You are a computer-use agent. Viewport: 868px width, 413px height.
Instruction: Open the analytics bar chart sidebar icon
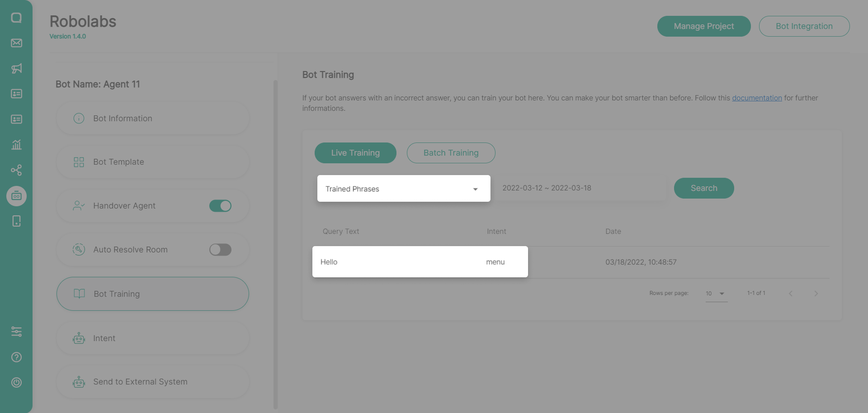[x=16, y=145]
